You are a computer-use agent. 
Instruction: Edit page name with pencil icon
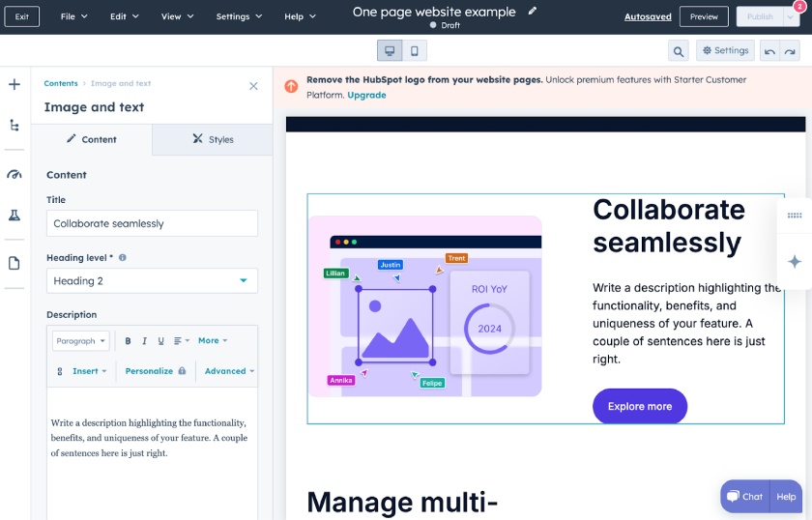pos(533,11)
